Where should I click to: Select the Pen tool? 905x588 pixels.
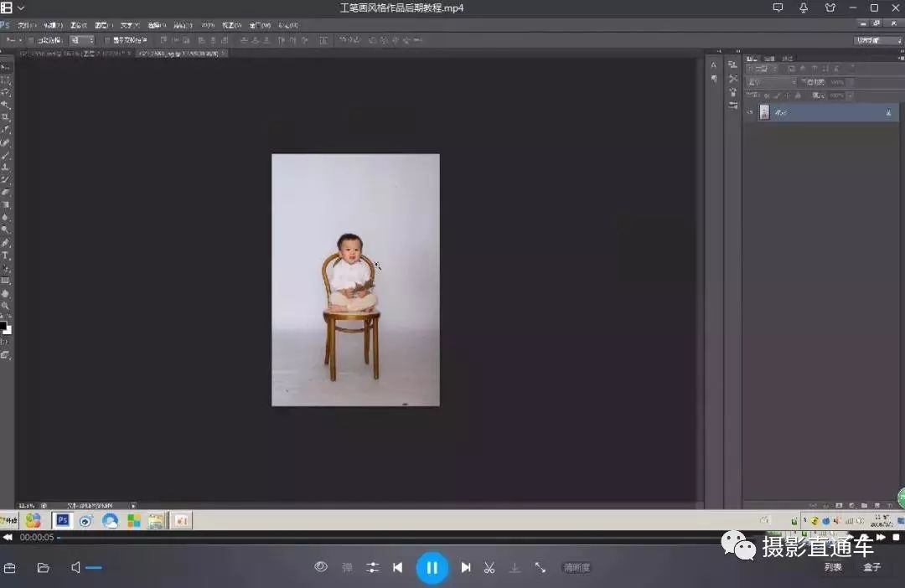coord(6,243)
